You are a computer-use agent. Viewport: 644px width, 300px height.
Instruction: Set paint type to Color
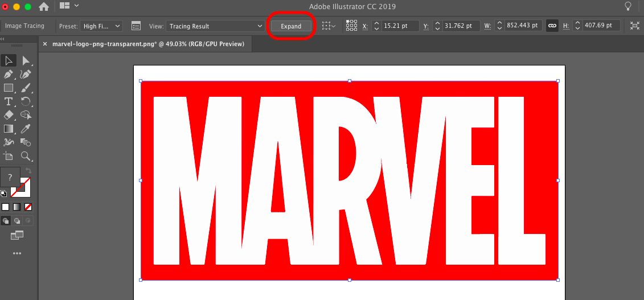click(x=5, y=207)
